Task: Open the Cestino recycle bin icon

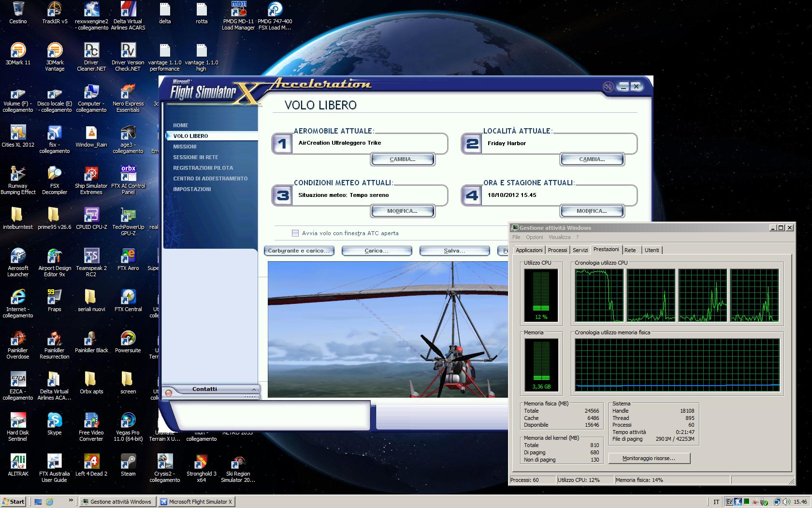Action: (x=18, y=13)
